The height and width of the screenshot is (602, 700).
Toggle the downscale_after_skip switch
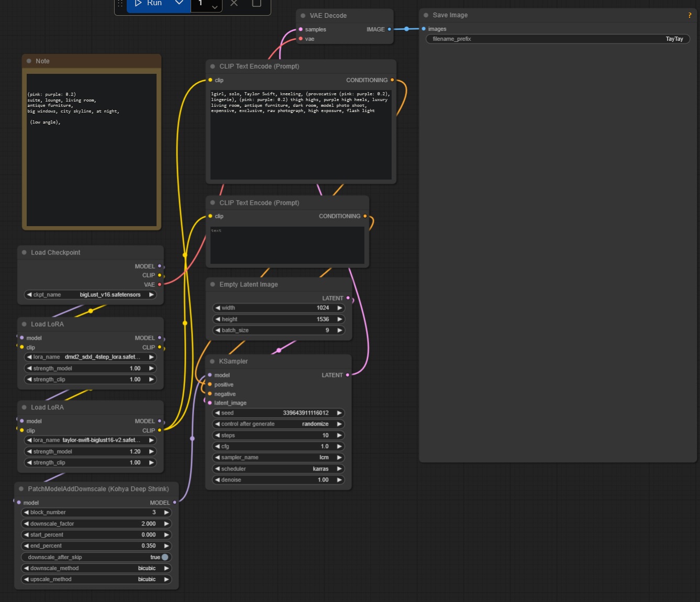165,557
